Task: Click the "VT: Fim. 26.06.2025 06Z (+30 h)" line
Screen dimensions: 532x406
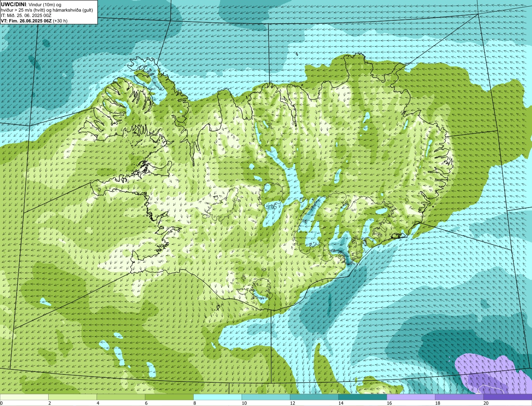Action: (x=34, y=21)
